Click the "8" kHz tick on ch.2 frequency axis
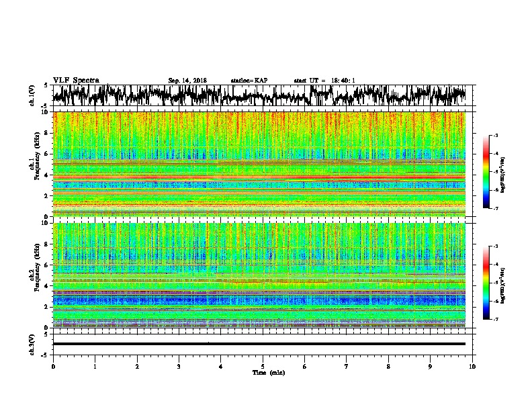 click(47, 244)
